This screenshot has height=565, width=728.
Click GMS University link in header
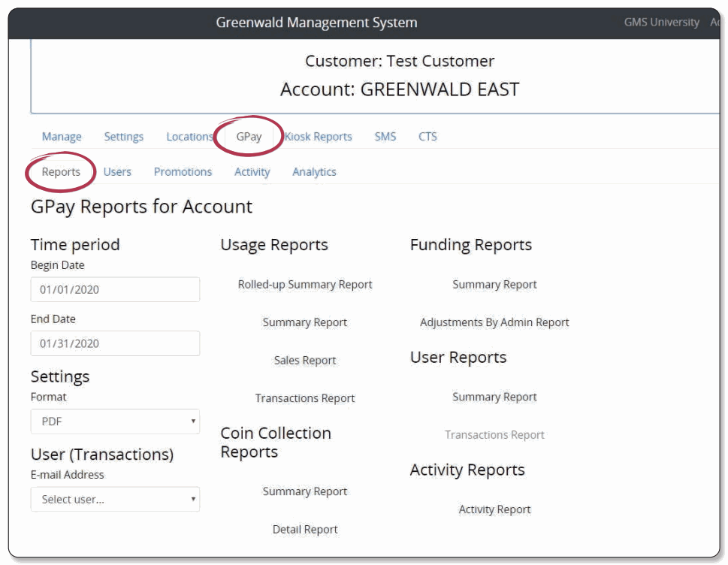pyautogui.click(x=662, y=23)
